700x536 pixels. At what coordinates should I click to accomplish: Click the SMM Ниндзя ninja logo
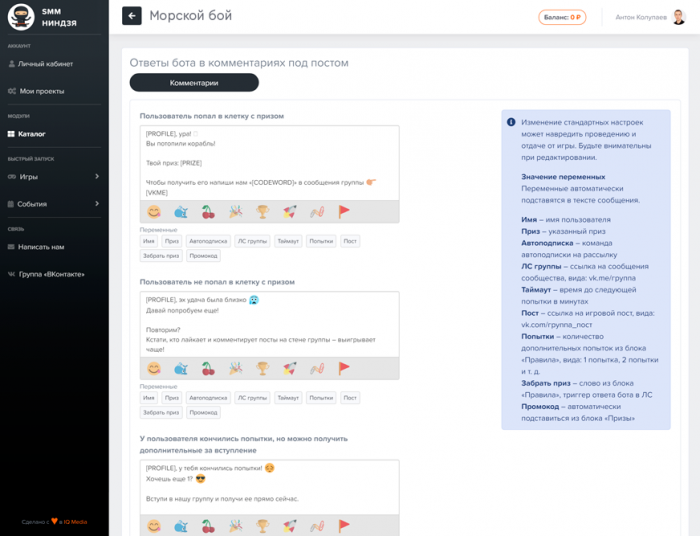(x=21, y=16)
